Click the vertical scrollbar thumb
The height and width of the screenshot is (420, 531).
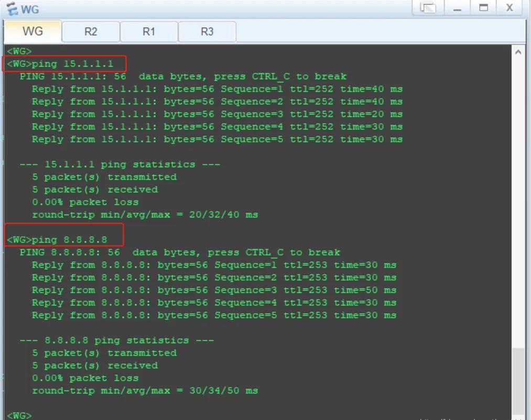click(518, 381)
